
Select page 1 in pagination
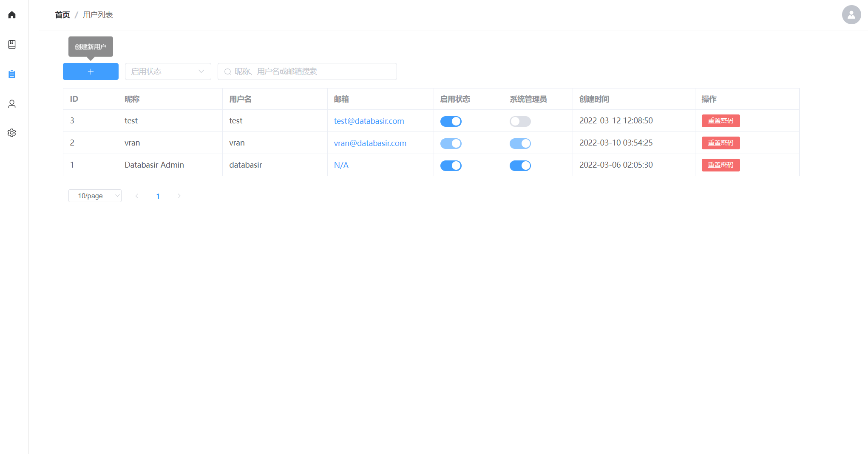(158, 196)
